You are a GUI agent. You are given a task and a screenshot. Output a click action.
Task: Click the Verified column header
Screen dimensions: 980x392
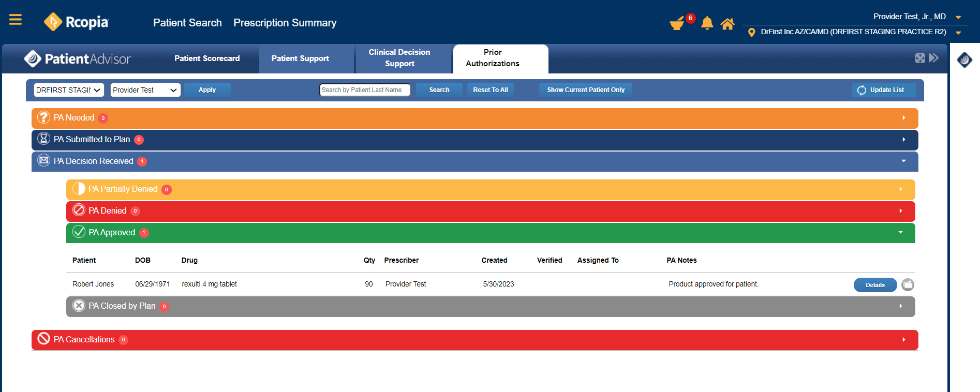pos(550,260)
